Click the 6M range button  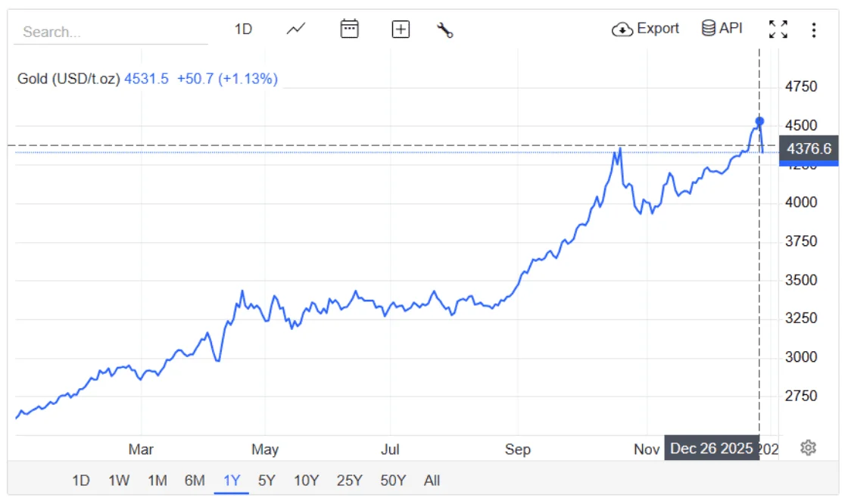(195, 480)
